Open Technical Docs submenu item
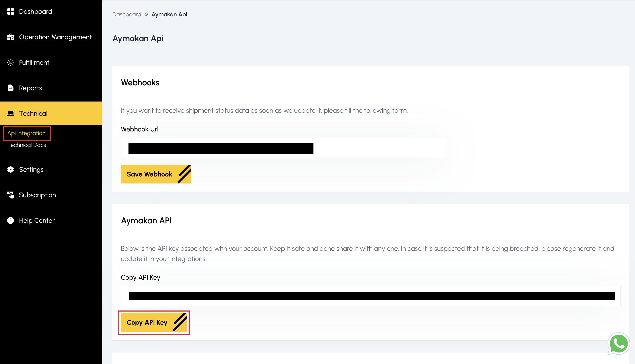 tap(27, 145)
